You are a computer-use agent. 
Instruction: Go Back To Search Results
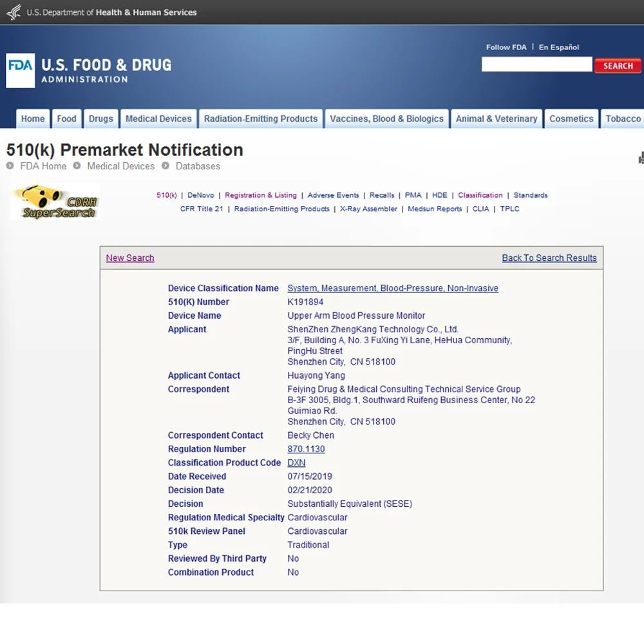tap(549, 258)
